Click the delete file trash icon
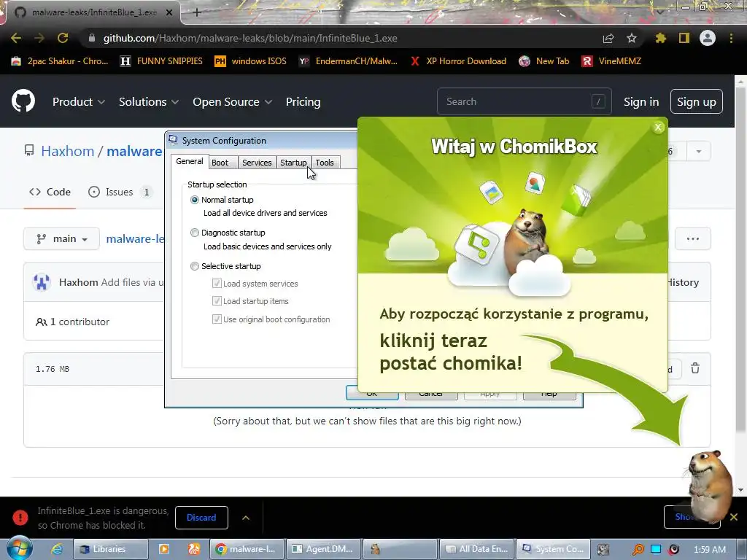747x560 pixels. [695, 368]
